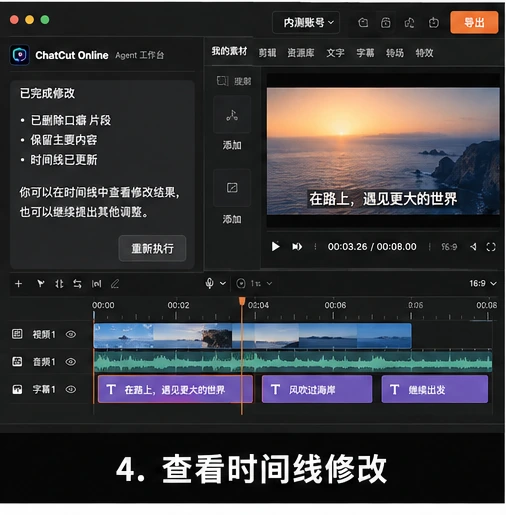Select the 风吹过海岸 subtitle clip
The height and width of the screenshot is (515, 506).
tap(317, 389)
